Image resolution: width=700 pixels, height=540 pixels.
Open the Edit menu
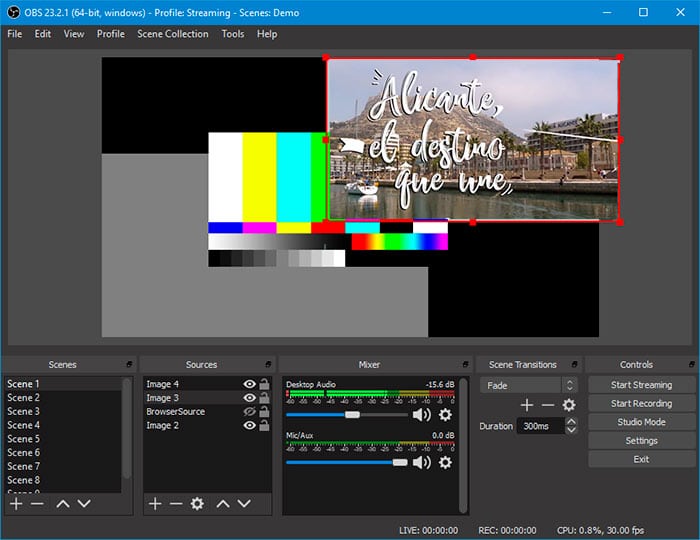pos(43,34)
